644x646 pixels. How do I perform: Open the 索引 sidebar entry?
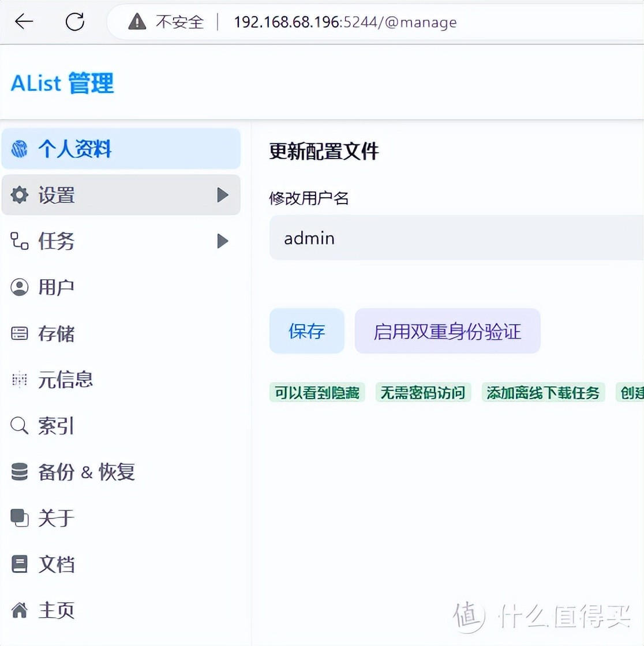(x=121, y=426)
